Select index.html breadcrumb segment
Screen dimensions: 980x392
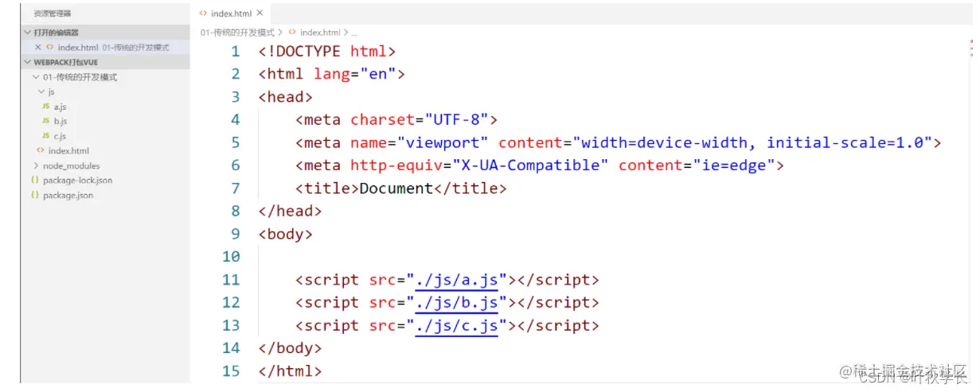point(320,33)
